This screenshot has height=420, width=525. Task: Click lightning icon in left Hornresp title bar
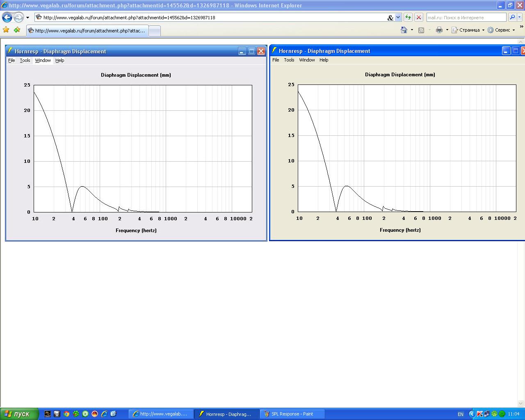tap(10, 51)
